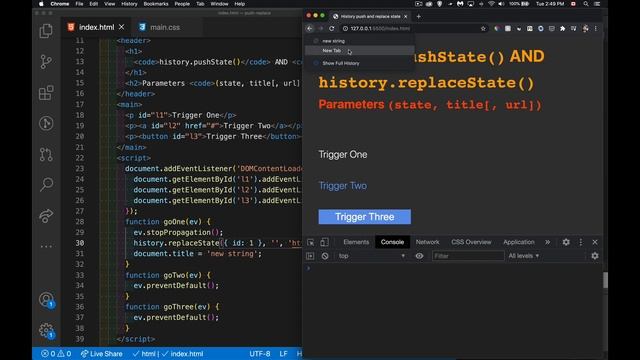Open the CSS Overview tab
Image resolution: width=640 pixels, height=360 pixels.
(x=471, y=242)
